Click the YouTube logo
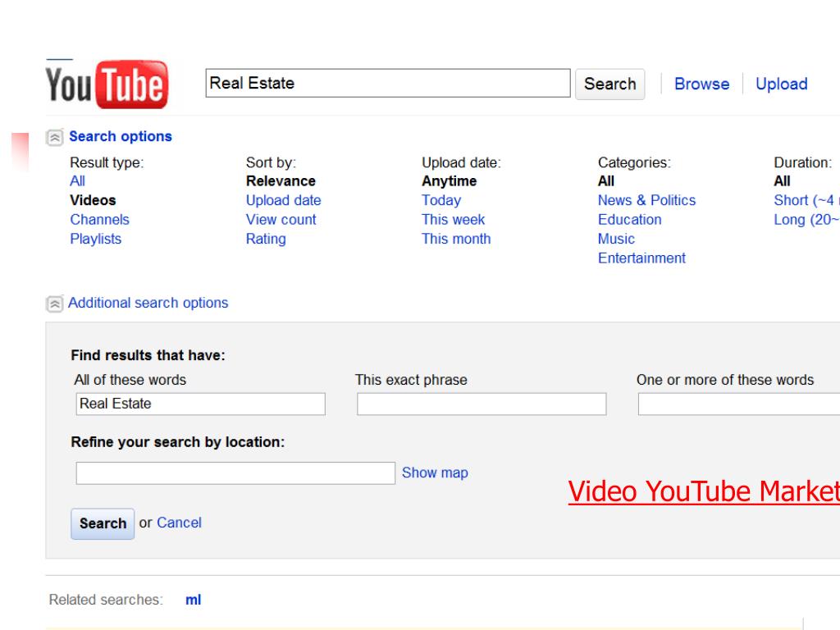The image size is (840, 630). 107,84
